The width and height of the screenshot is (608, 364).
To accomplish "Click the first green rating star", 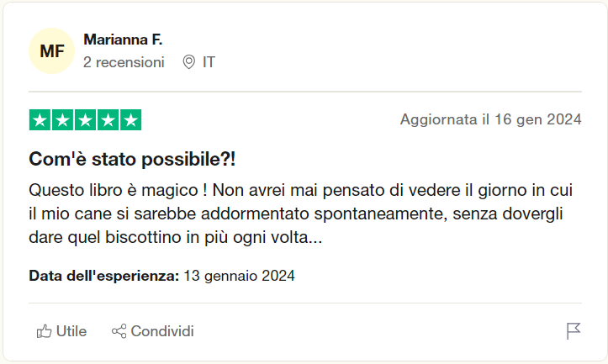I will 40,120.
